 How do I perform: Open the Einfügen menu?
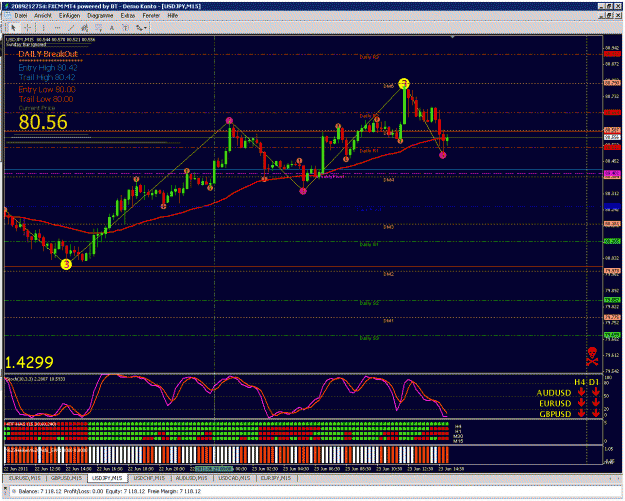[x=69, y=16]
